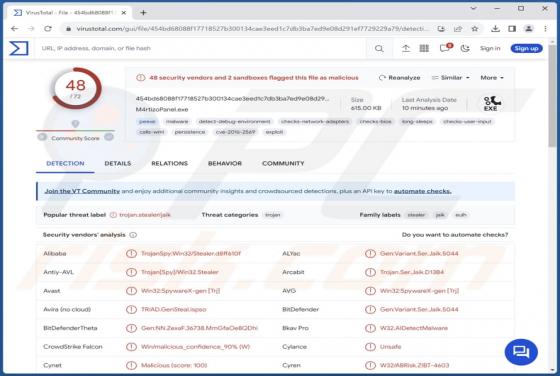Click the stealer family label chip
This screenshot has width=560, height=376.
click(x=416, y=215)
